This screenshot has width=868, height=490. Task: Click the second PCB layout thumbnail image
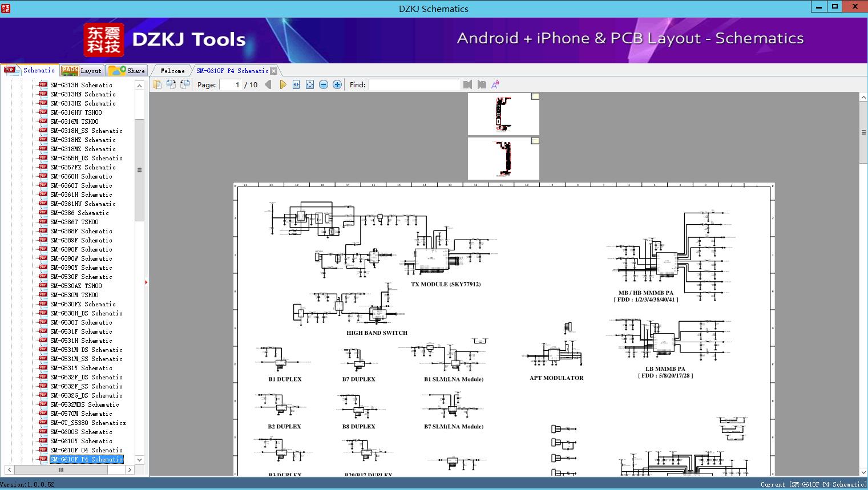(503, 159)
